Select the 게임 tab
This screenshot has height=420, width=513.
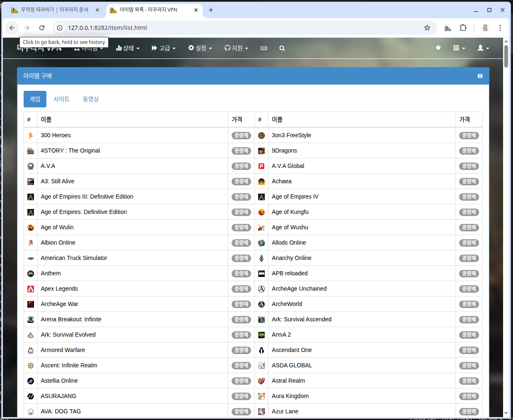tap(35, 99)
